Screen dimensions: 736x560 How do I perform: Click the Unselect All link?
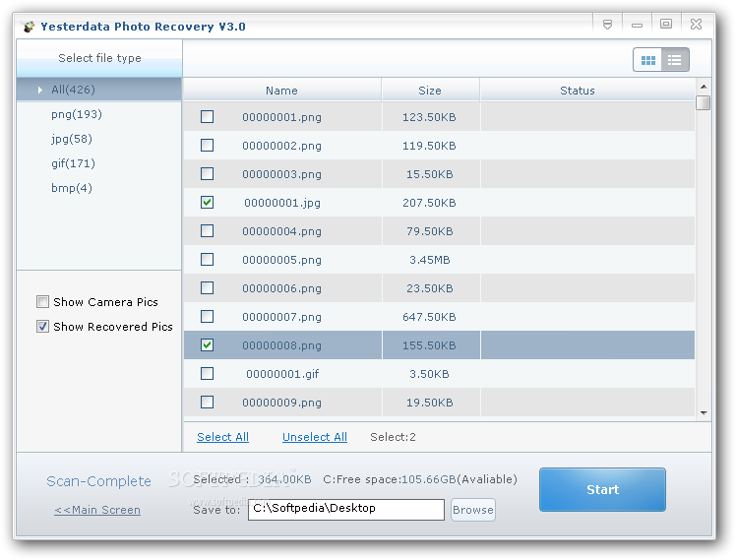click(x=315, y=437)
